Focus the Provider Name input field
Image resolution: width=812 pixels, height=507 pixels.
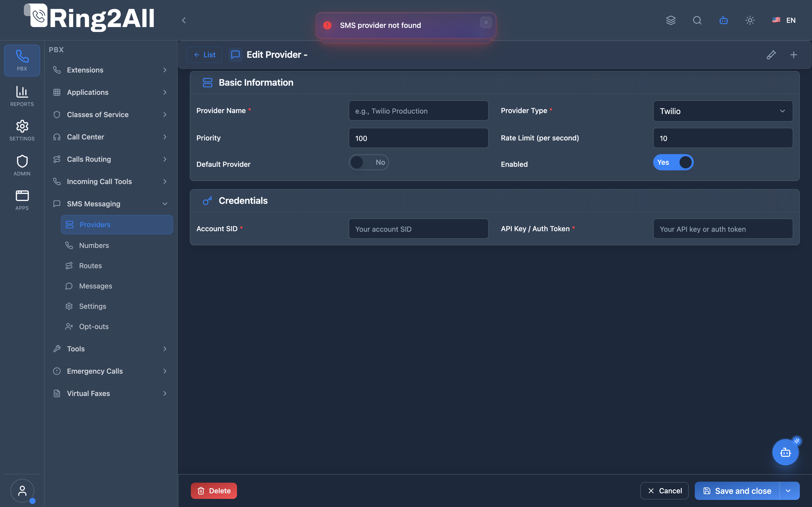[x=418, y=111]
